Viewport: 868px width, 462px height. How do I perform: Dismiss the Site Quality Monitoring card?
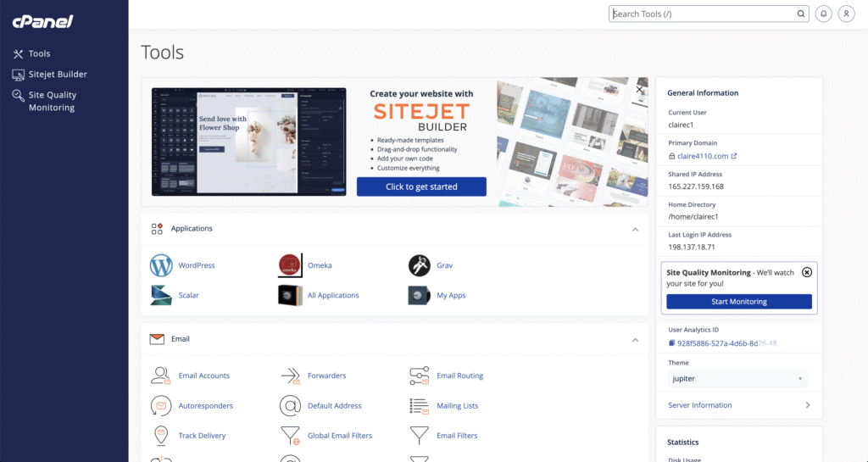[x=807, y=272]
